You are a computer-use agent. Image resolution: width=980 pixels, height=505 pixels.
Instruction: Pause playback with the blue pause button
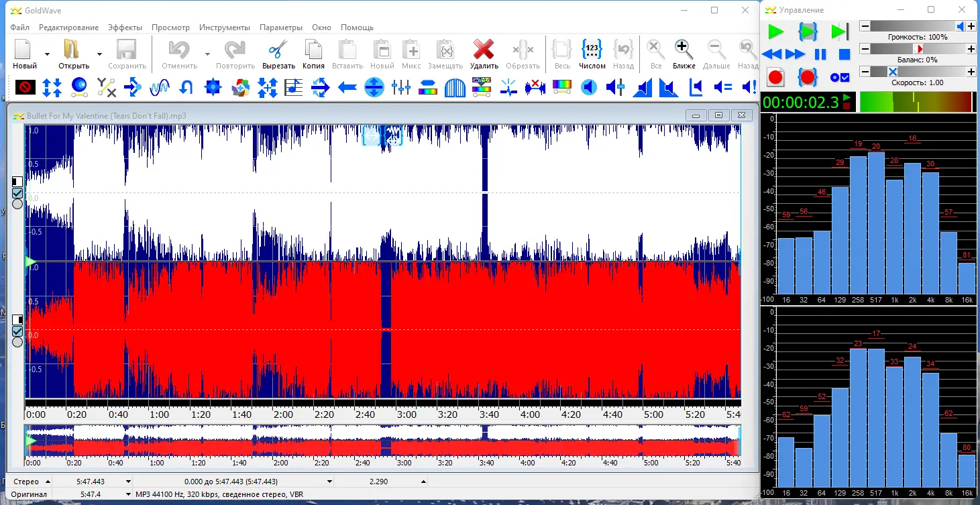click(x=820, y=54)
